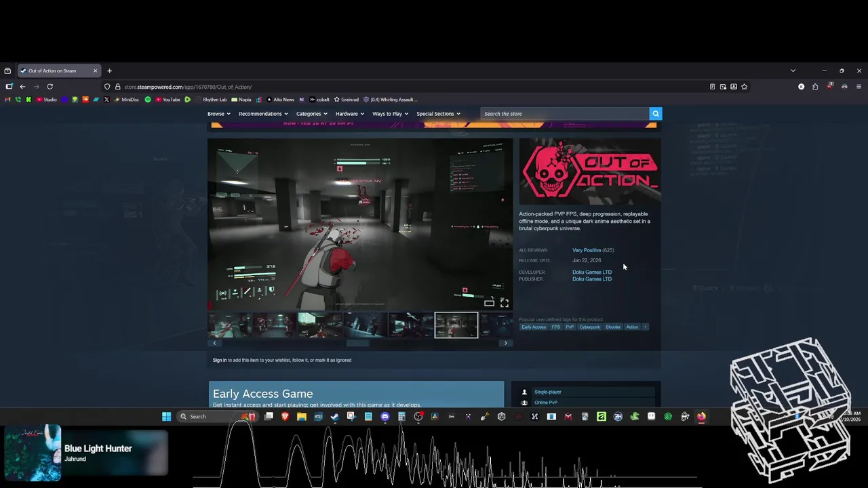Viewport: 868px width, 488px height.
Task: Click the Out of Action header logo image
Action: pyautogui.click(x=590, y=171)
